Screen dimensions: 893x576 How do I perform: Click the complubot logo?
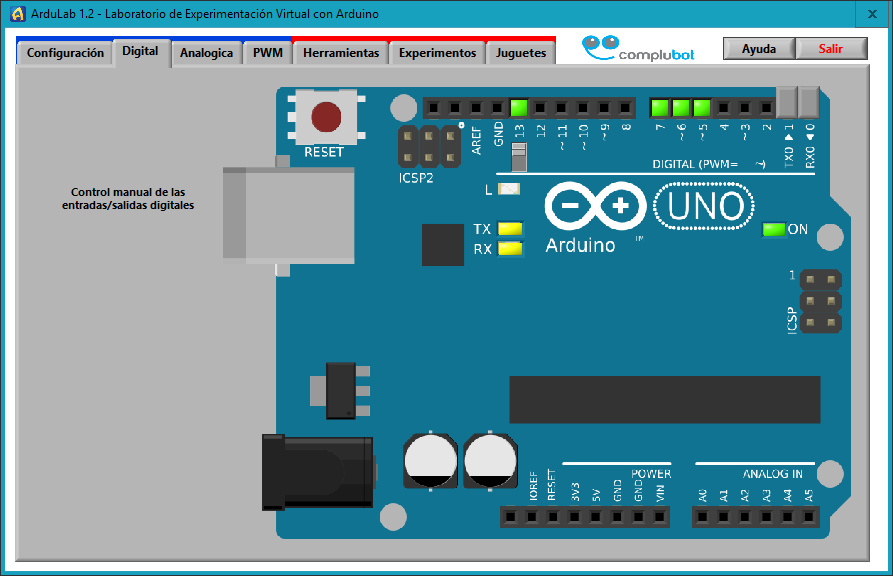639,48
